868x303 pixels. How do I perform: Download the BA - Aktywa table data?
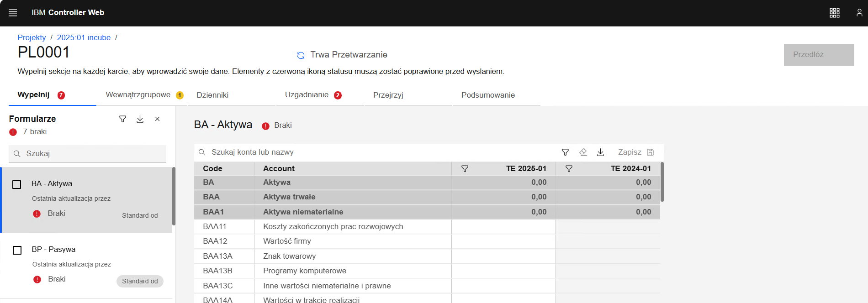coord(600,152)
